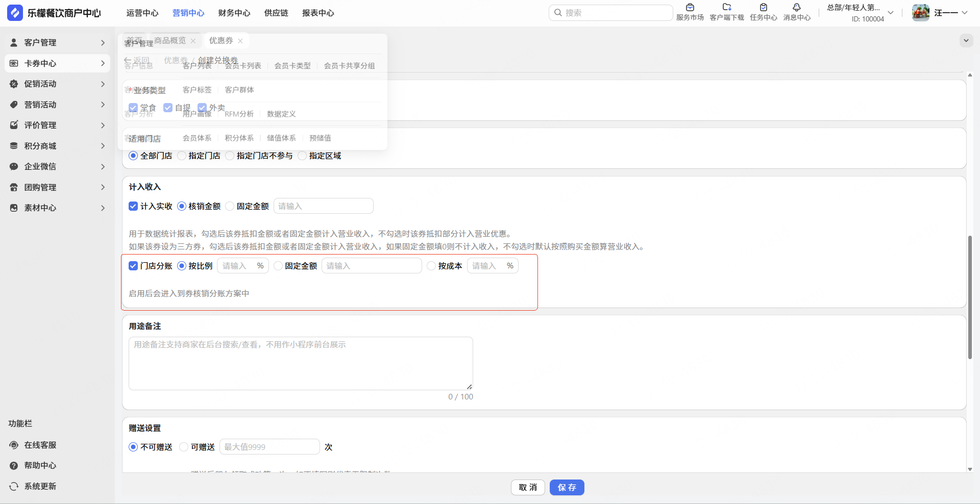Click the 积分商城 stack icon in sidebar
This screenshot has width=980, height=504.
pos(14,146)
